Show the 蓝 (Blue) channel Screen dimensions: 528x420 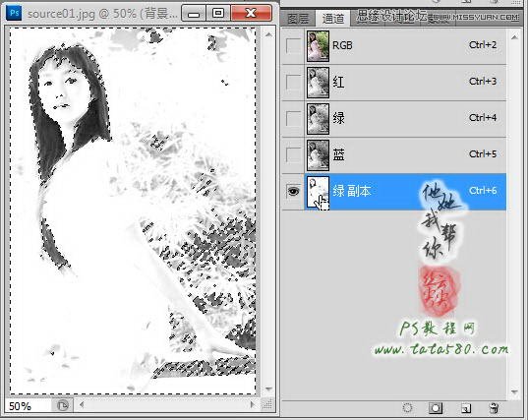pos(293,155)
